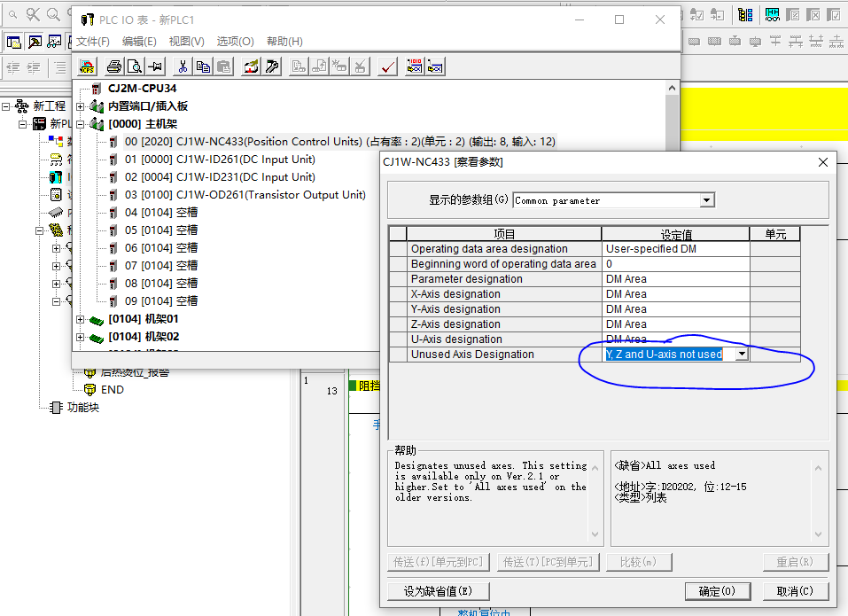
Task: Click the wrench unit setup icon
Action: [272, 66]
